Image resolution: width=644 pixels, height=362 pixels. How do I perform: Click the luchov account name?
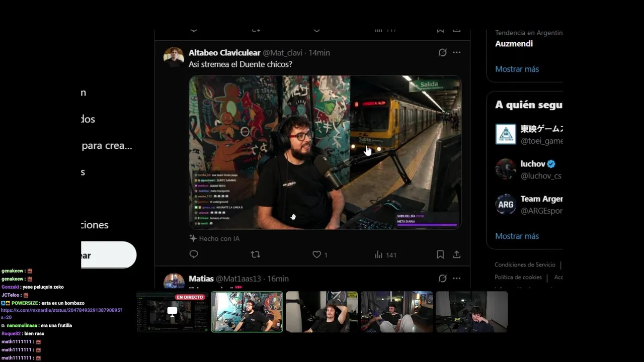(x=533, y=164)
